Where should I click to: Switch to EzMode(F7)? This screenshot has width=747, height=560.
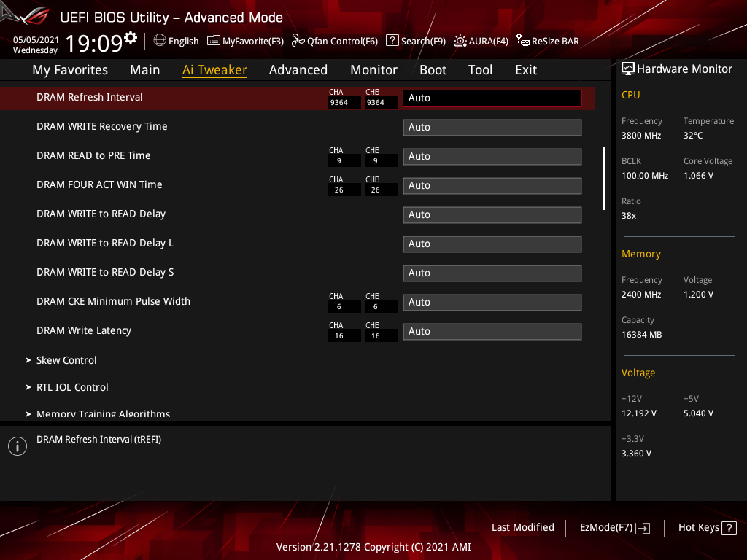coord(614,528)
